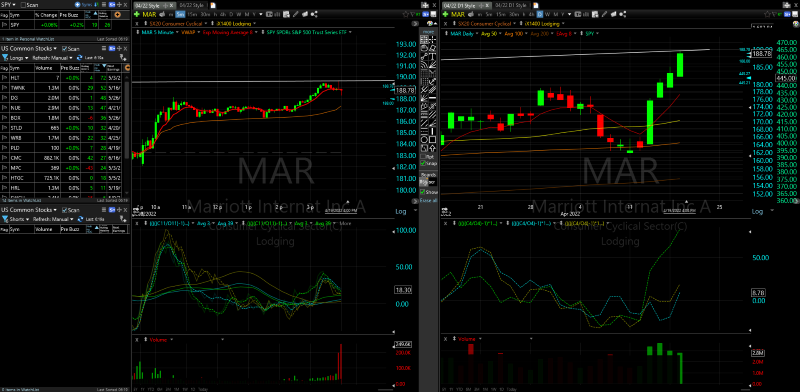Click More in the left indicator pane legend
This screenshot has width=800, height=392.
345,224
